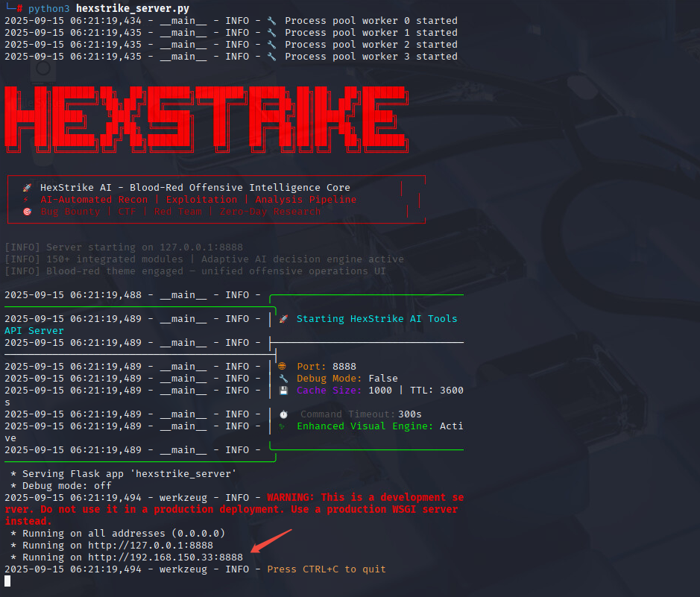Click the wrench icon beside Debug Mode
700x597 pixels.
pyautogui.click(x=283, y=379)
